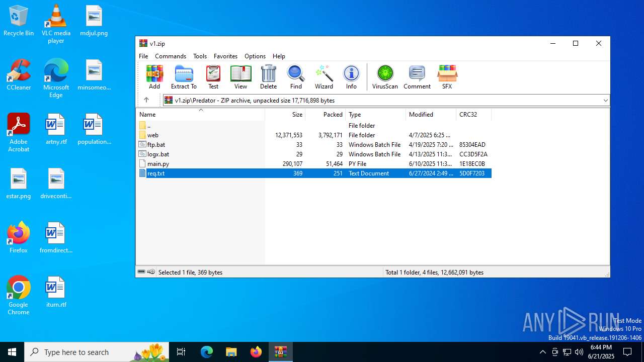Sort by the Modified column header
644x362 pixels.
pos(431,115)
